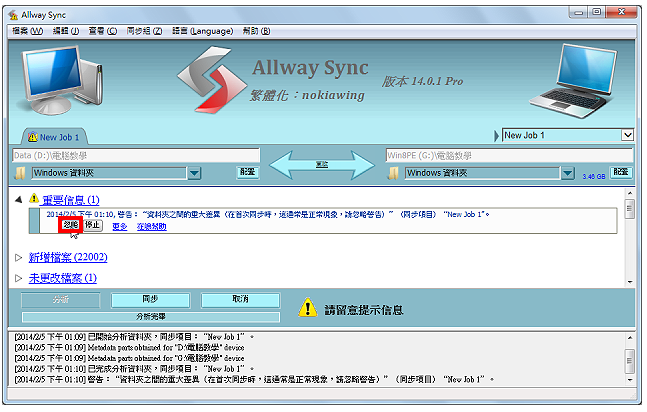
Task: Click the right folder icon beside Windows 資料夾
Action: pyautogui.click(x=394, y=173)
